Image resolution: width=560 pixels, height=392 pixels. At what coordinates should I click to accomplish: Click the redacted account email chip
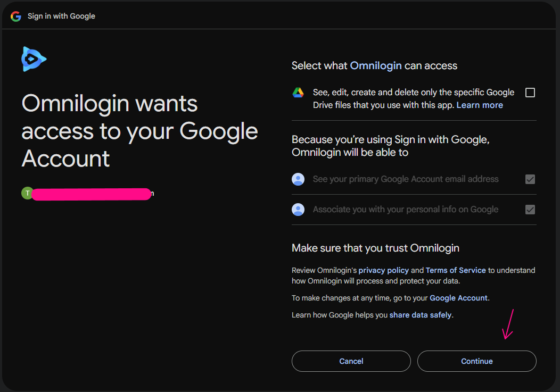[x=90, y=194]
